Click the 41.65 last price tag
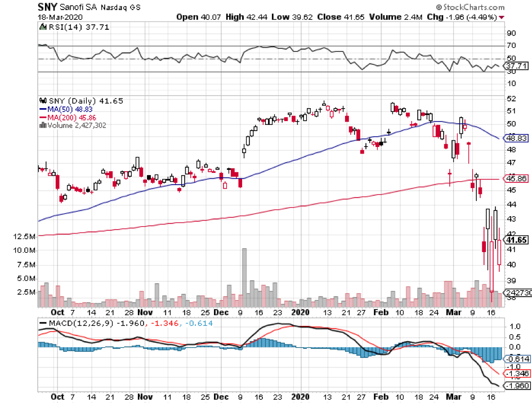 (516, 240)
